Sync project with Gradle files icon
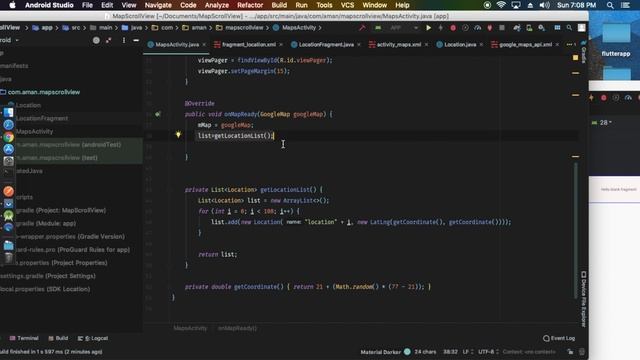 [x=517, y=28]
